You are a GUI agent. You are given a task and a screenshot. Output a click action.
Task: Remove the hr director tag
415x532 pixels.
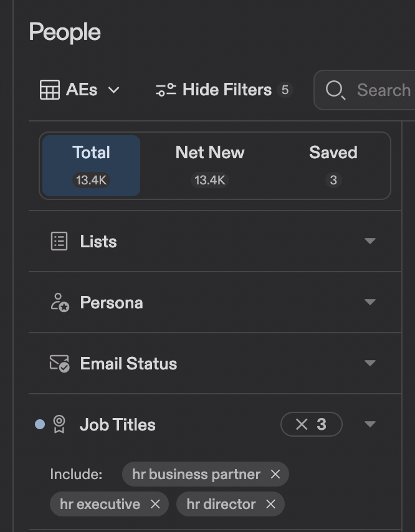tap(270, 504)
